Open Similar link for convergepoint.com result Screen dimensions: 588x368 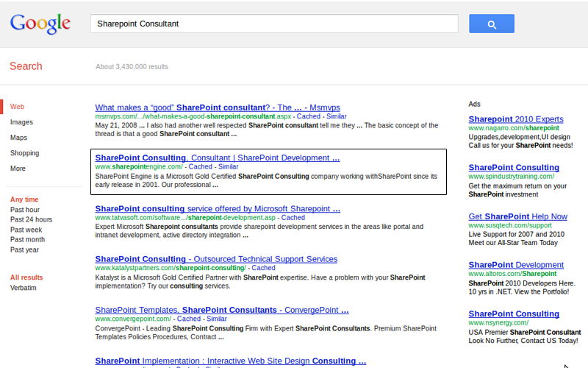217,319
